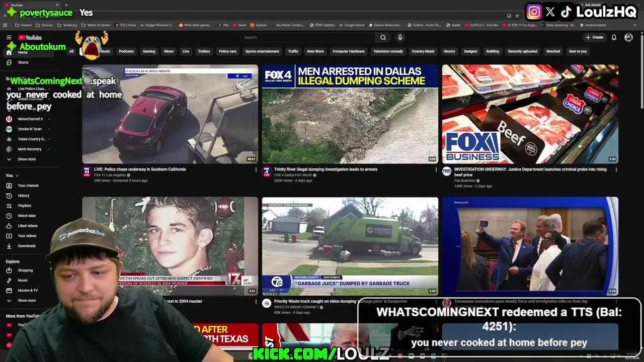This screenshot has height=362, width=644.
Task: Expand Show more under Explore
Action: [x=27, y=301]
